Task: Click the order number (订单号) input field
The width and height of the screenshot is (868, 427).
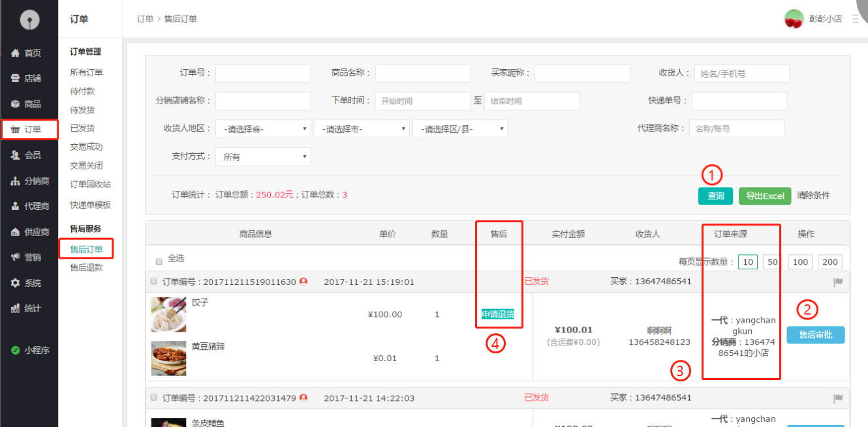Action: 263,74
